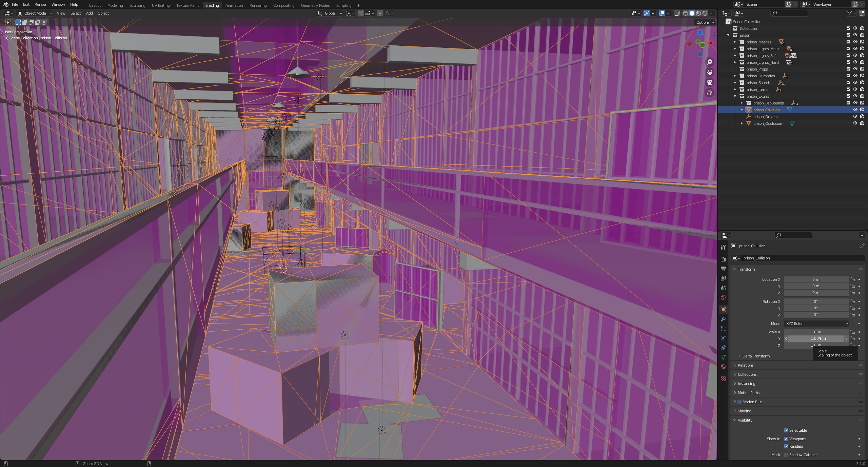The height and width of the screenshot is (467, 868).
Task: Switch to Wireframe viewport shading
Action: (x=686, y=13)
